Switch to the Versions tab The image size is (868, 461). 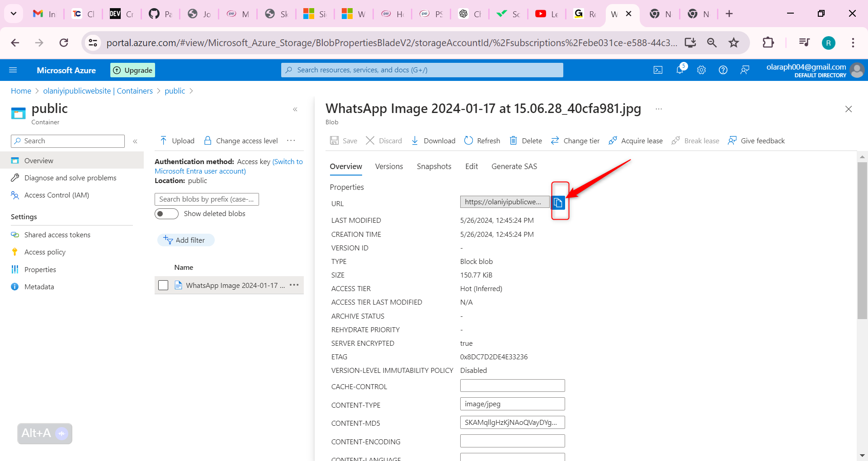click(x=389, y=166)
